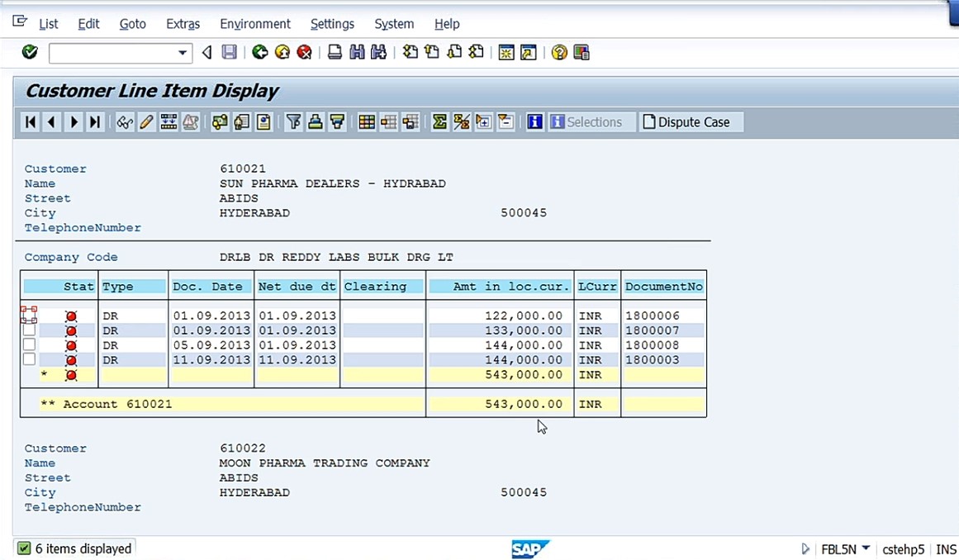Viewport: 959px width, 560px height.
Task: Go to previous page icon
Action: point(432,52)
